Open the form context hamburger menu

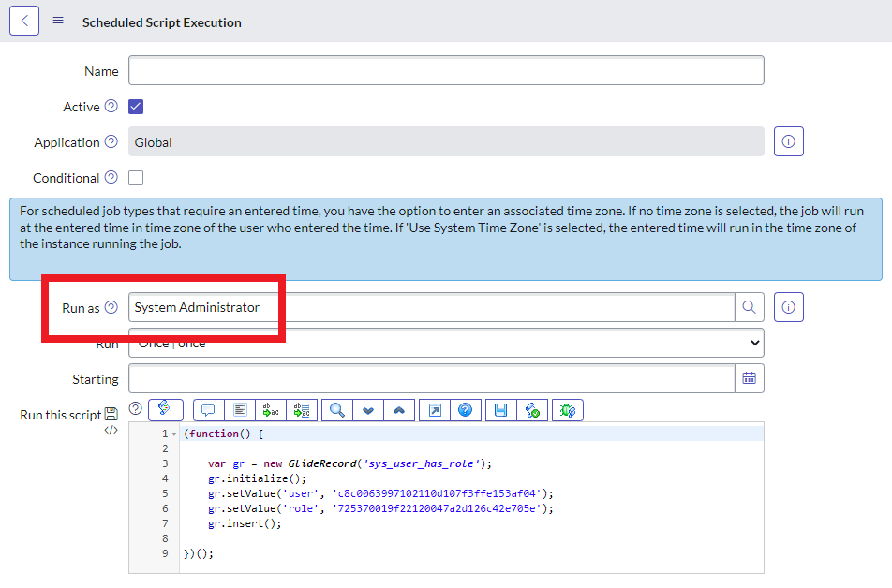[x=58, y=21]
